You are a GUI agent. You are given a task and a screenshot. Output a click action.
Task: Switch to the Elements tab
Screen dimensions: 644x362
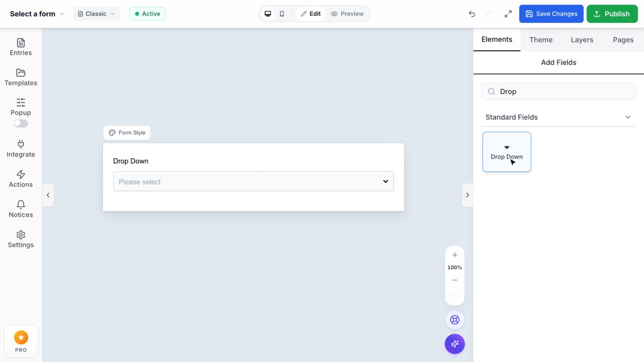(x=497, y=39)
